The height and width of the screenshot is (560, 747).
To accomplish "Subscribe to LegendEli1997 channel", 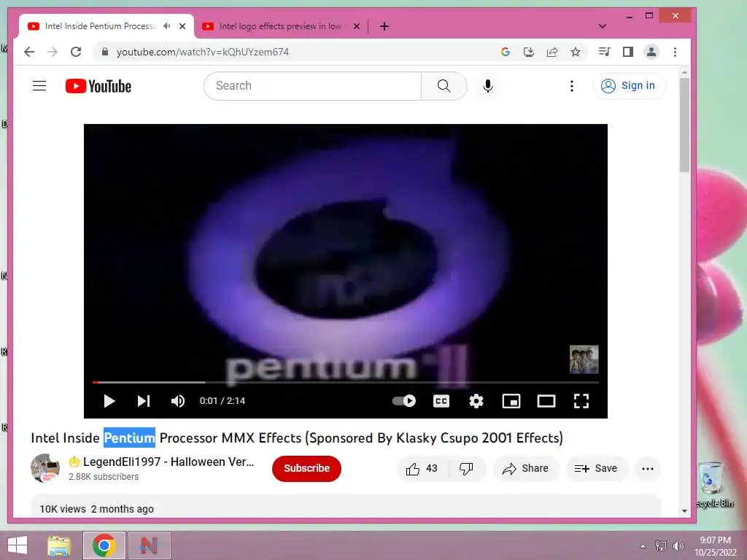I will 307,469.
